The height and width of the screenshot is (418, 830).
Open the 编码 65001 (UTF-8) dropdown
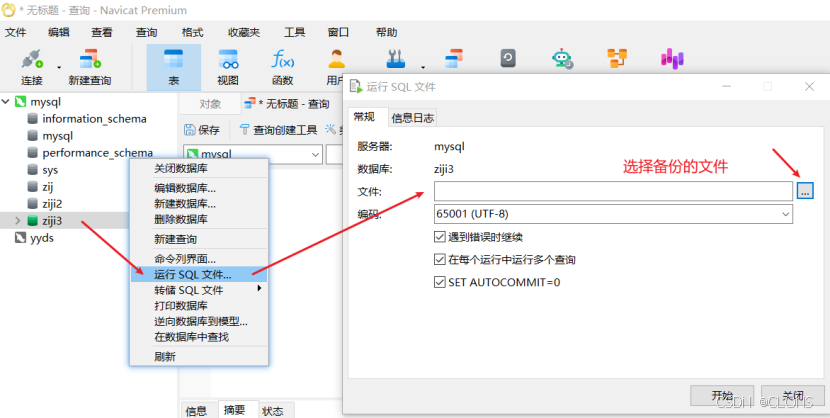tap(613, 214)
